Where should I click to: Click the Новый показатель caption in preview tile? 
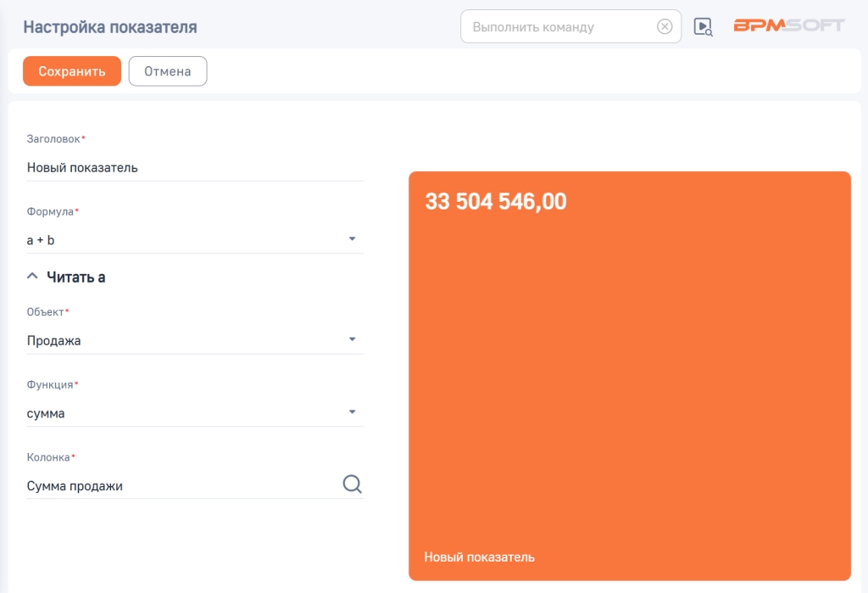[479, 557]
